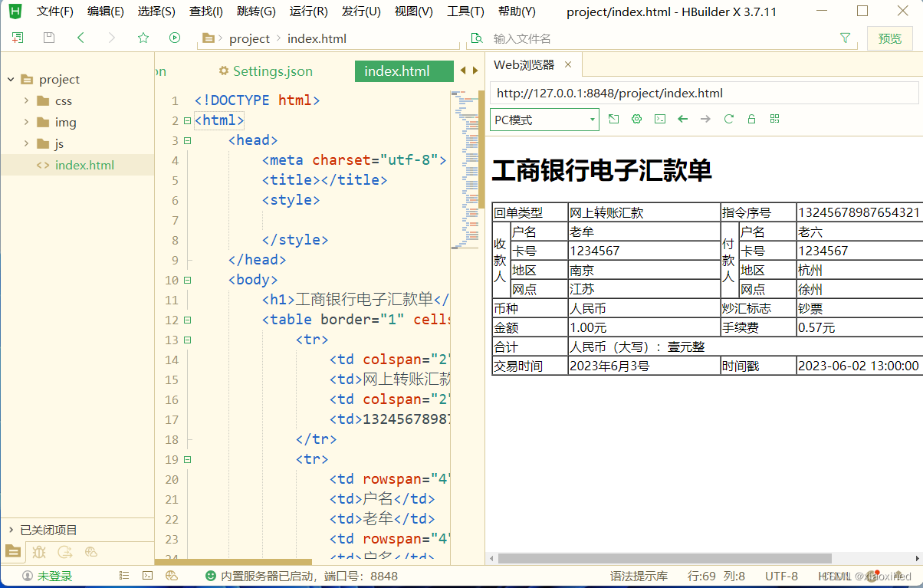Image resolution: width=923 pixels, height=588 pixels.
Task: Click the file search icon beside 输入文件名
Action: [x=477, y=38]
